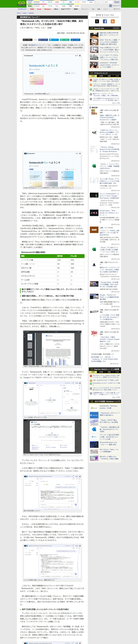138x644 pixels.
Task: Open the MANGA tab
Action: 77,6
